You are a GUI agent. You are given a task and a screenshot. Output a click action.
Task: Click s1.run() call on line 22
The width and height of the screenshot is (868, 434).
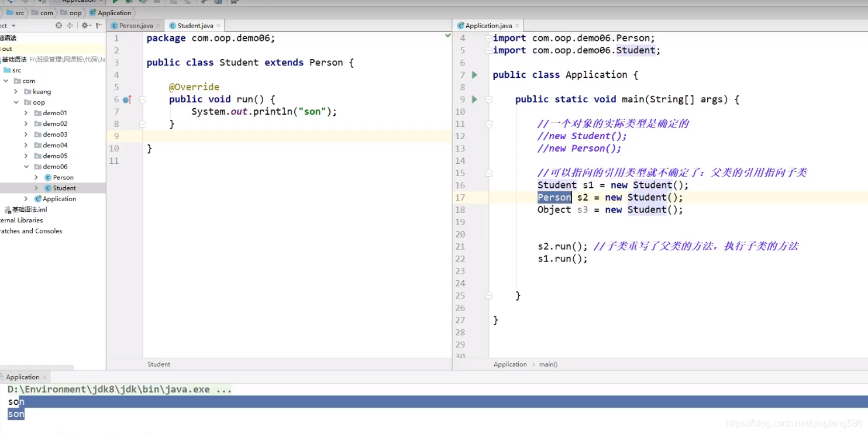563,259
